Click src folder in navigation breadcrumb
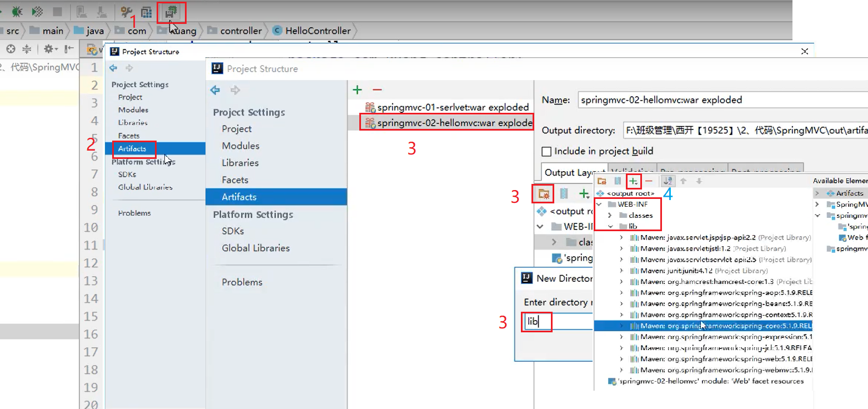Screen dimensions: 868x409 click(12, 31)
